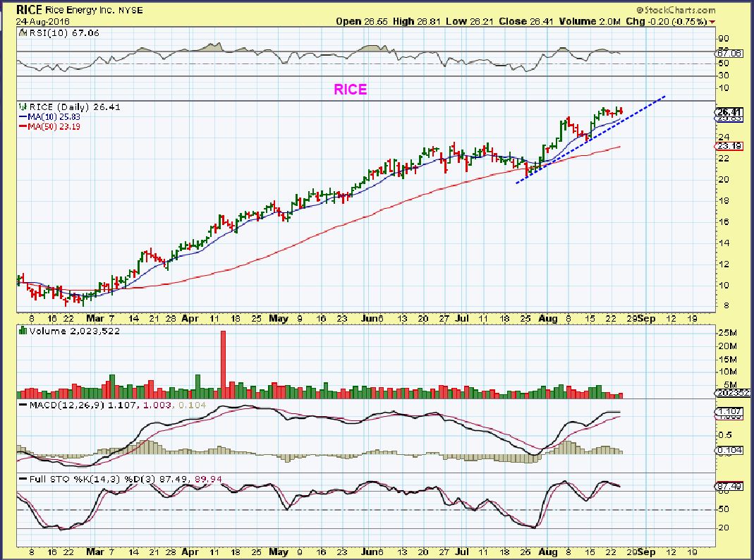The image size is (754, 560).
Task: Click the black line marker before MACD(12,26,9)
Action: coord(23,406)
